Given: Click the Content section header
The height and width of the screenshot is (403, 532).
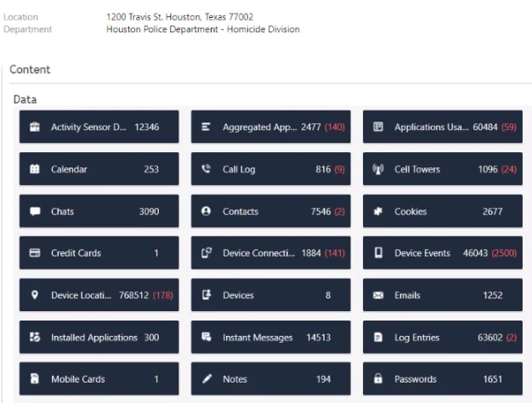Looking at the screenshot, I should 31,70.
